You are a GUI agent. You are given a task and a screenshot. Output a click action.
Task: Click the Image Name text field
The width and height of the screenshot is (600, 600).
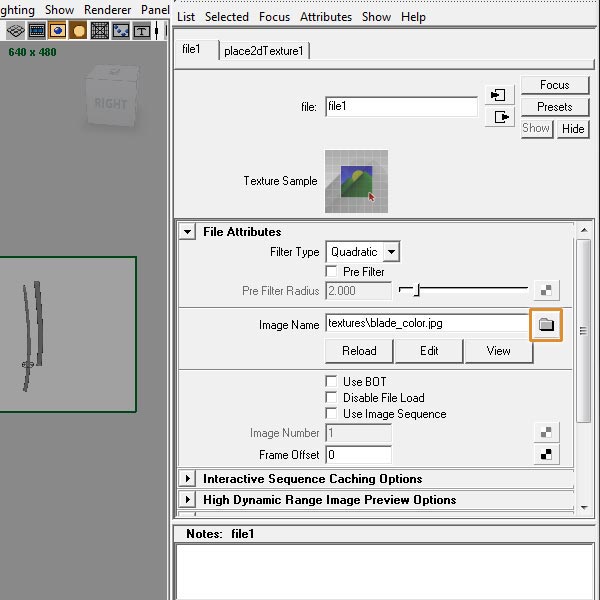427,323
